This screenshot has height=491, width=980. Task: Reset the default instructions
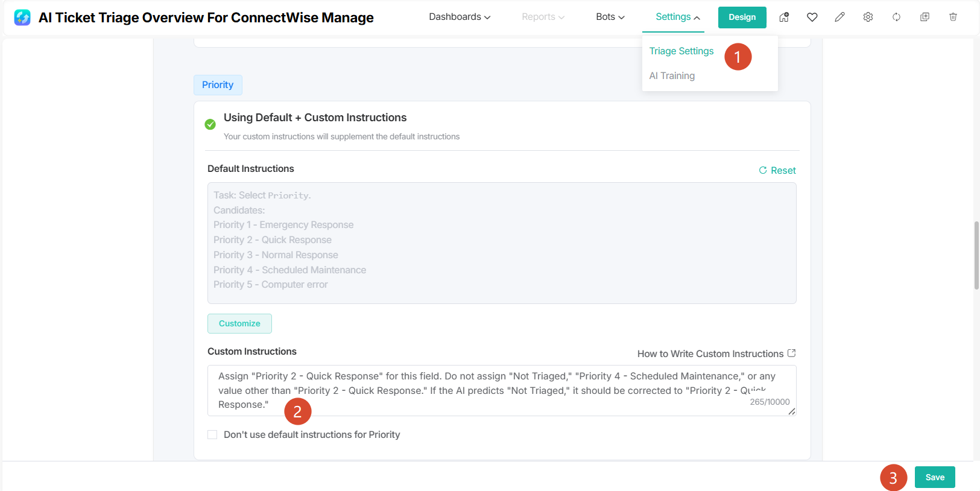[777, 171]
